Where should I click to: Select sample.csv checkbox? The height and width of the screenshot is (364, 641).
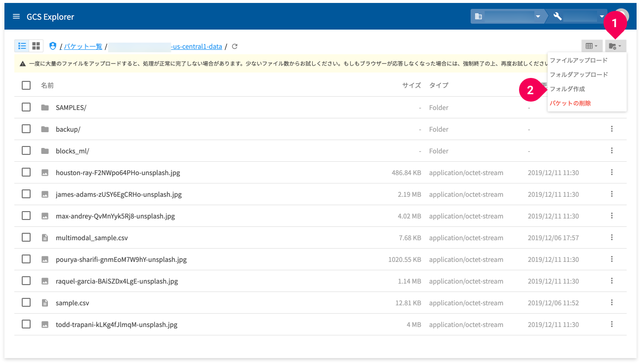tap(26, 302)
